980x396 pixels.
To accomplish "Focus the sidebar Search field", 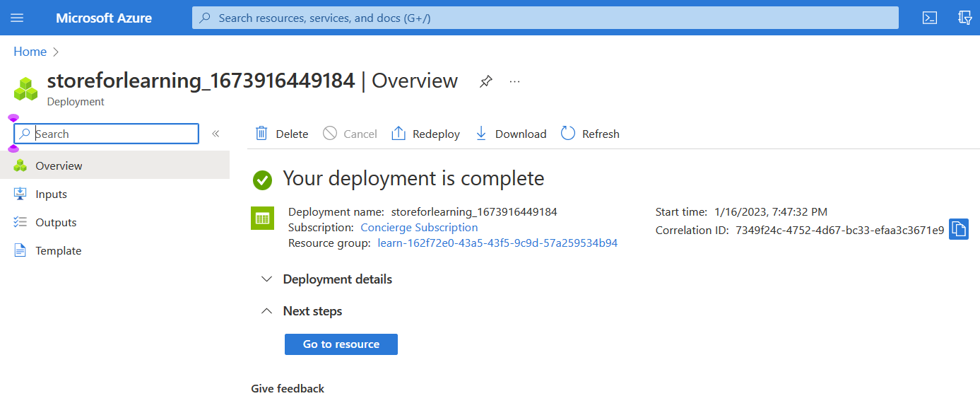I will [x=107, y=134].
